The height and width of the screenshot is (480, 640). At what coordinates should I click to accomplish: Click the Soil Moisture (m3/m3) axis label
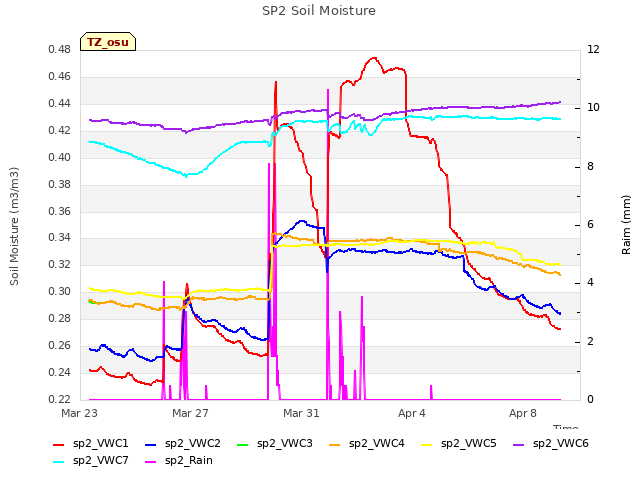click(x=14, y=226)
